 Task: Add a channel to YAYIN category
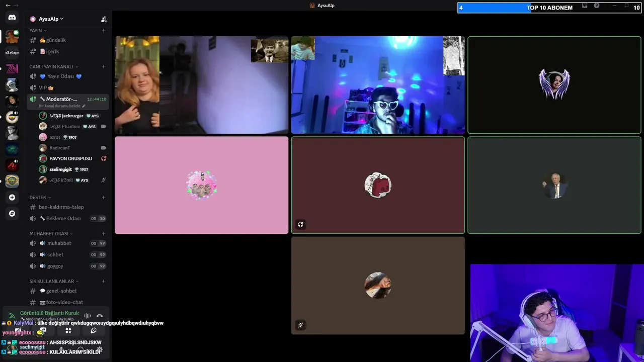pyautogui.click(x=104, y=31)
